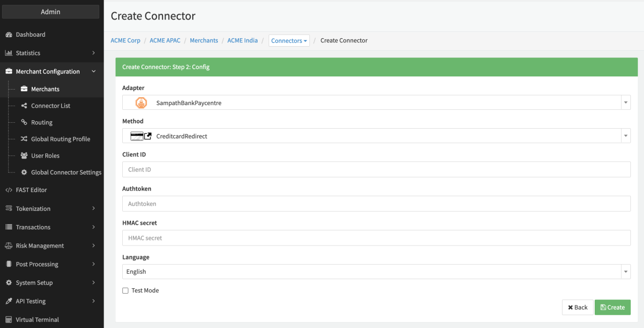This screenshot has height=328, width=644.
Task: Click the Global Routing Profile shuffle icon
Action: (24, 139)
